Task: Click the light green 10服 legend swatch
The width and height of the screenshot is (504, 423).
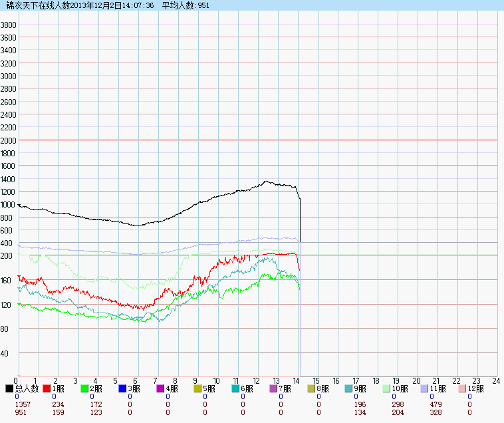Action: click(387, 388)
